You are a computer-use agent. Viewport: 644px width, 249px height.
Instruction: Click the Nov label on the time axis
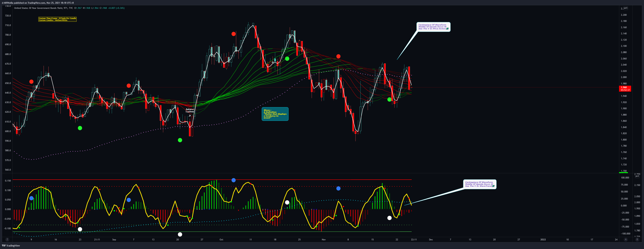324,240
